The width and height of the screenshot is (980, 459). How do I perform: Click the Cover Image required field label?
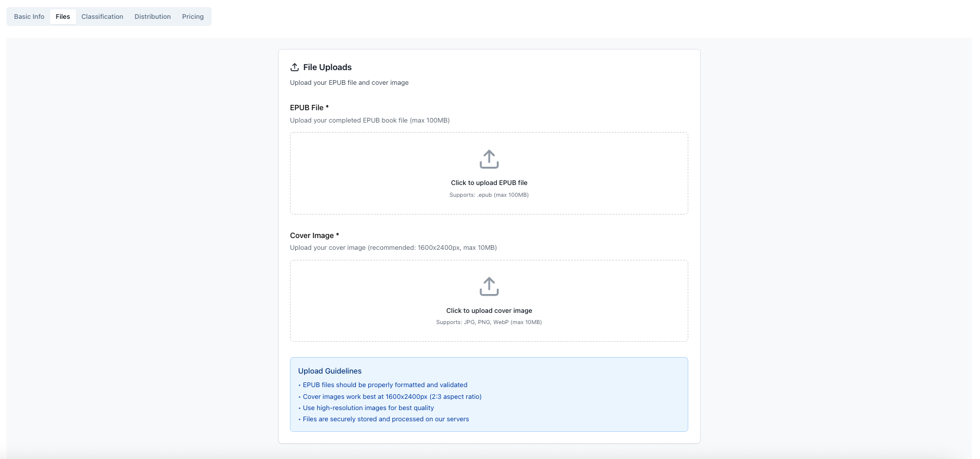click(x=315, y=235)
